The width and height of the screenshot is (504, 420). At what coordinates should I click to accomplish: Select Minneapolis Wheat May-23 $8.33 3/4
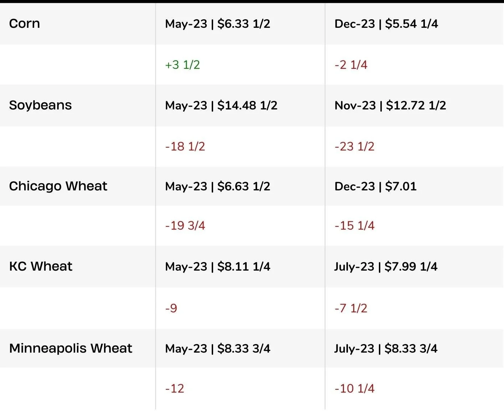click(x=217, y=349)
